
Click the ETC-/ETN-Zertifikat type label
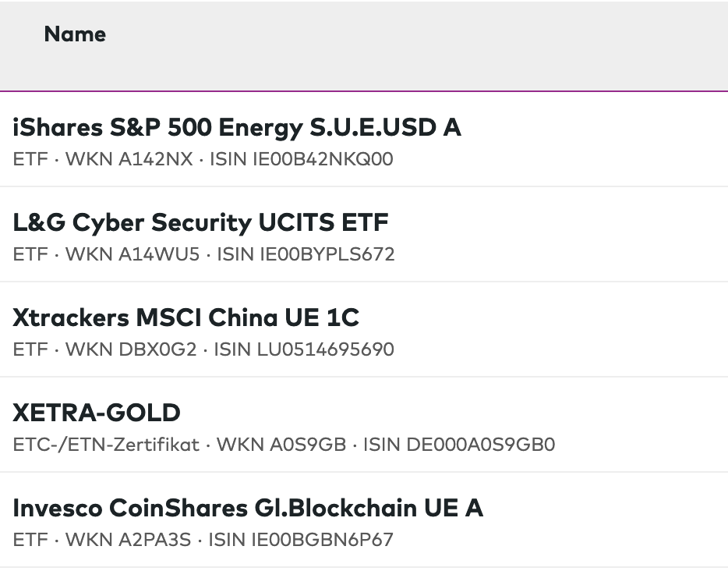pyautogui.click(x=106, y=445)
